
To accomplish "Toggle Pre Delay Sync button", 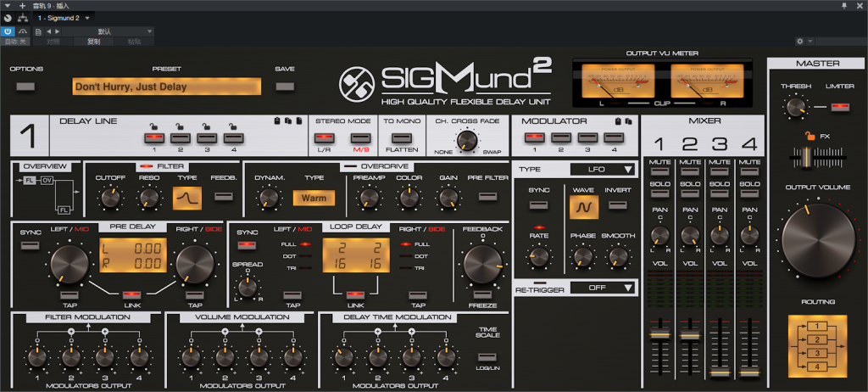I will pyautogui.click(x=30, y=245).
